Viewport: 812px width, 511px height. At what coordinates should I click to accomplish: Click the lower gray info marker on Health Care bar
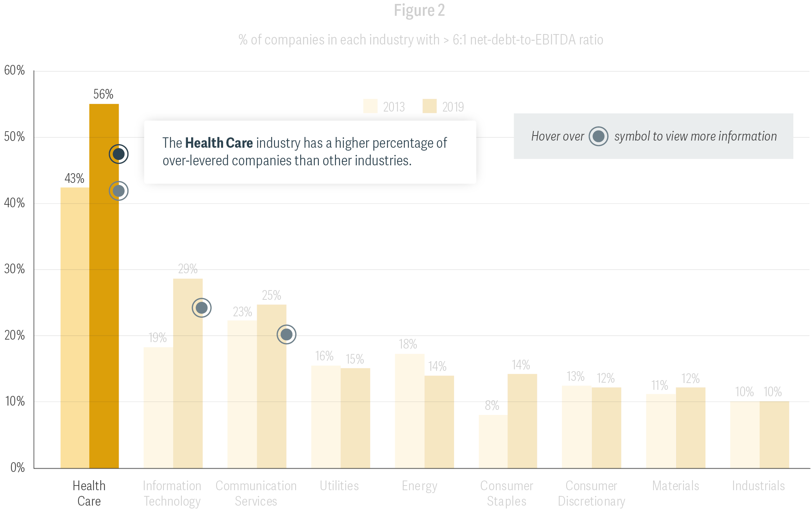118,191
